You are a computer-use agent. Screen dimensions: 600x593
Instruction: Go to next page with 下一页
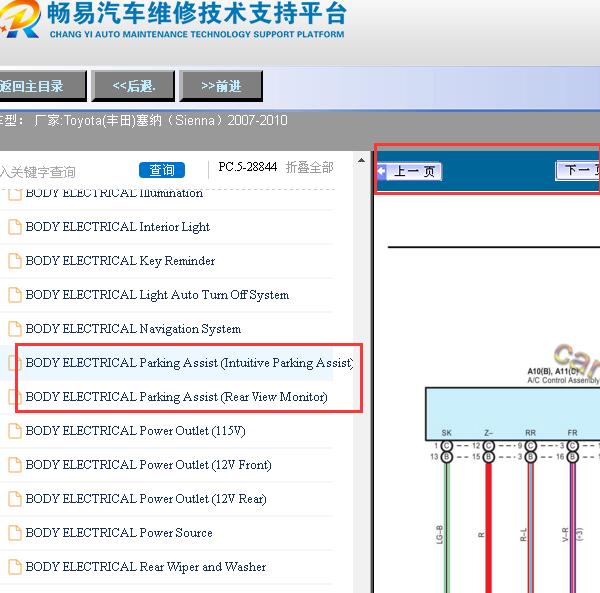pos(578,170)
